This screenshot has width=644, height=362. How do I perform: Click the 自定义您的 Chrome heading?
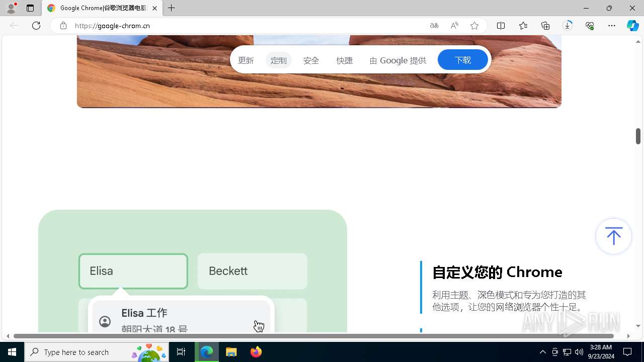pyautogui.click(x=497, y=272)
